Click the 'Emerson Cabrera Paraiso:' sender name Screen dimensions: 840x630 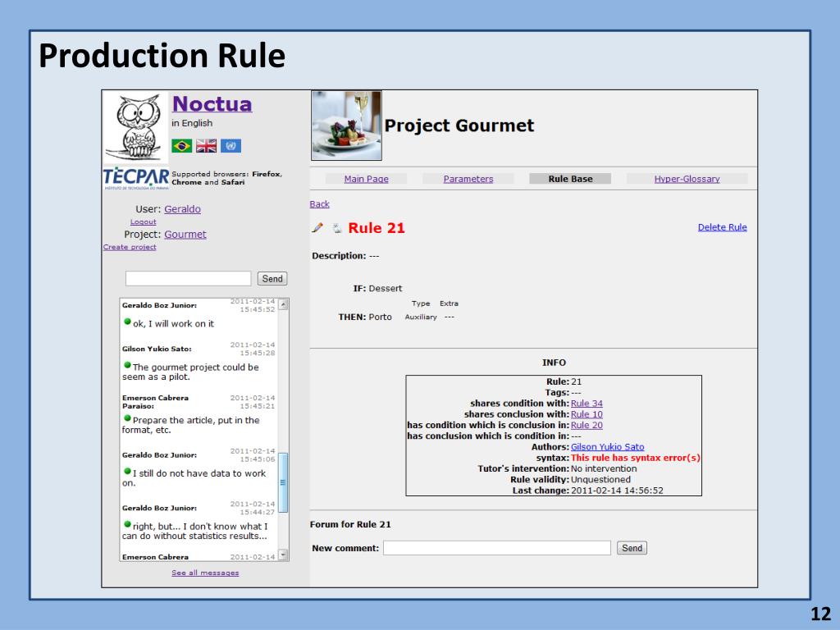155,402
